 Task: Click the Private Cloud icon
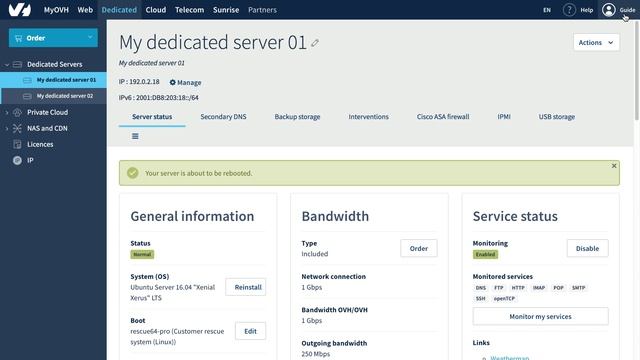click(x=17, y=112)
